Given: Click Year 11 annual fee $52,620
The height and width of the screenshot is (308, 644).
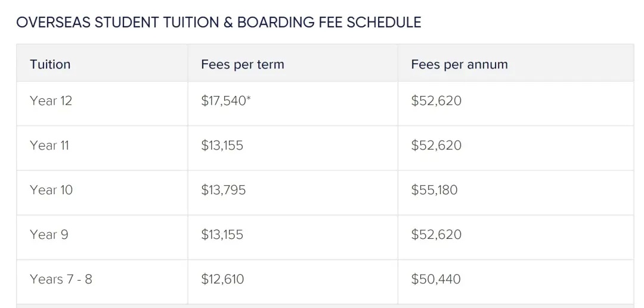Looking at the screenshot, I should coord(436,145).
